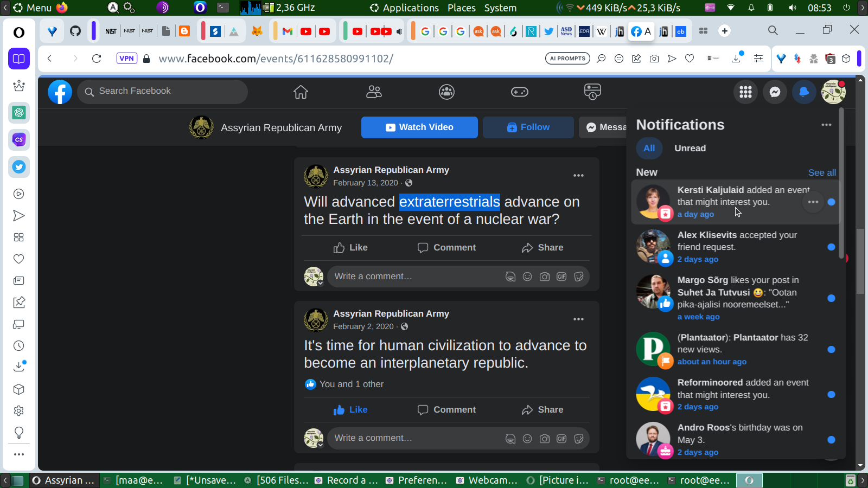
Task: Switch to the Unread notifications tab
Action: [x=690, y=149]
